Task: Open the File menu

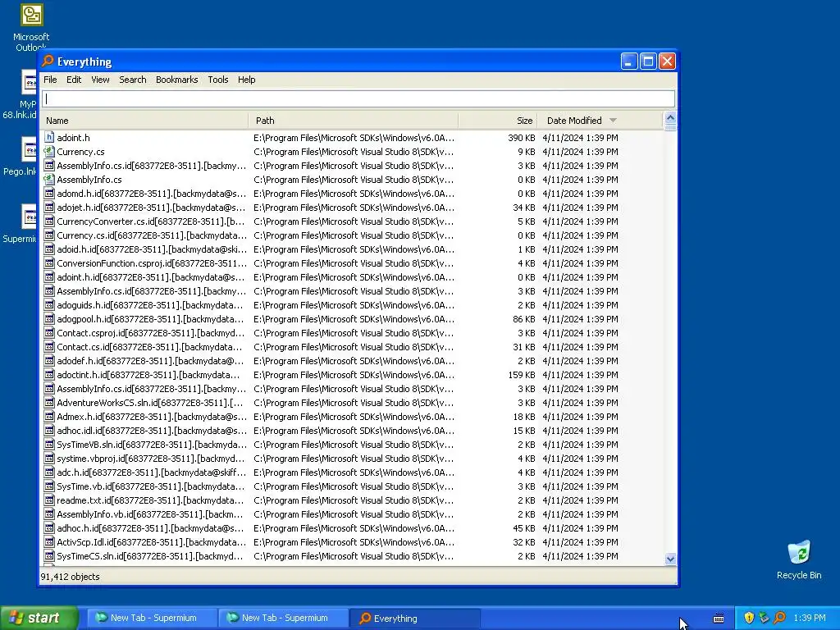Action: 50,80
